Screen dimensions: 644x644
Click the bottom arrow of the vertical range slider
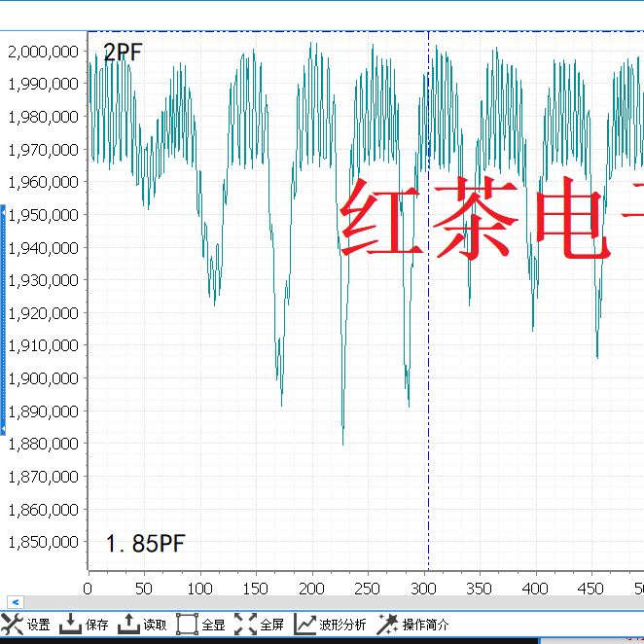coord(3,429)
